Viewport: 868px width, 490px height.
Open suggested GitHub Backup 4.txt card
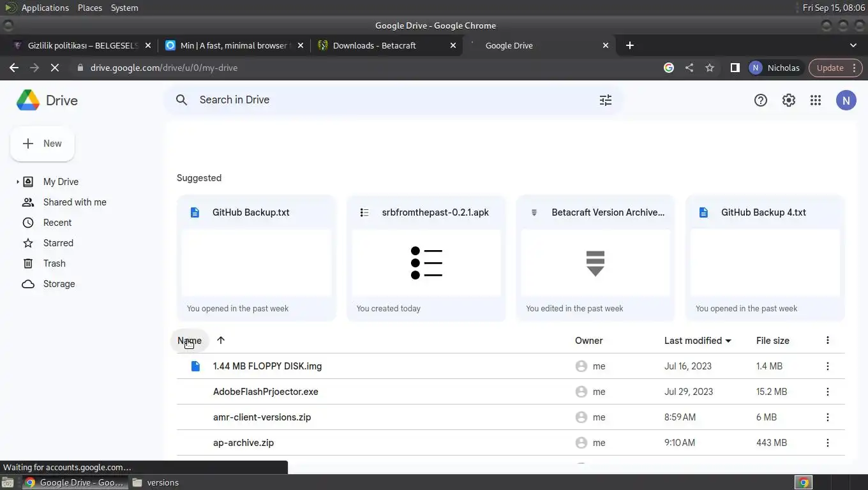point(765,258)
